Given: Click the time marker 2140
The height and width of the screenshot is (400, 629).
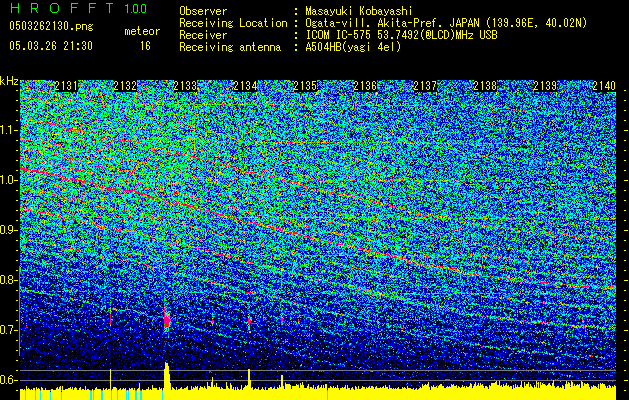Looking at the screenshot, I should click(604, 86).
